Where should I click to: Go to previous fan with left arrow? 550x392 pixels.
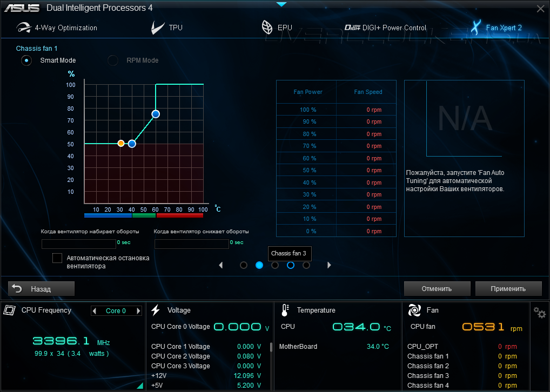point(221,265)
